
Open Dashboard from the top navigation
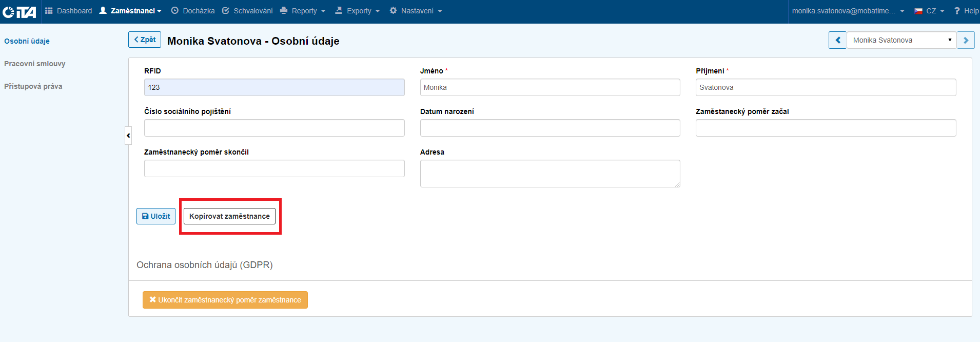69,11
